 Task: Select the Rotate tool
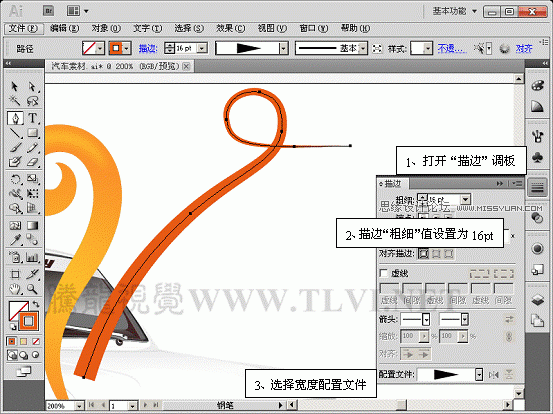click(x=15, y=179)
